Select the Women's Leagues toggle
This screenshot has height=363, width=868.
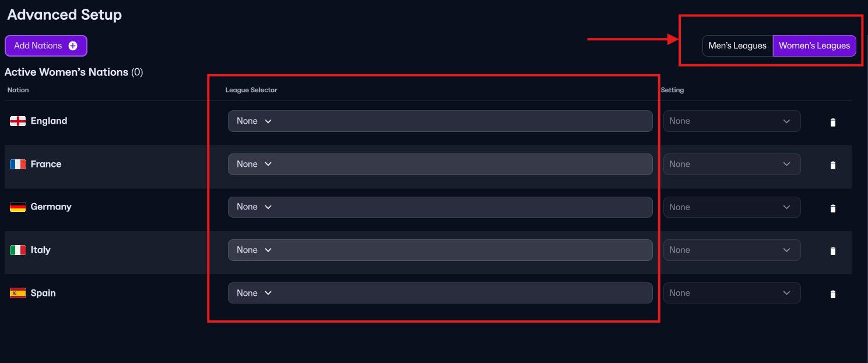(x=814, y=46)
